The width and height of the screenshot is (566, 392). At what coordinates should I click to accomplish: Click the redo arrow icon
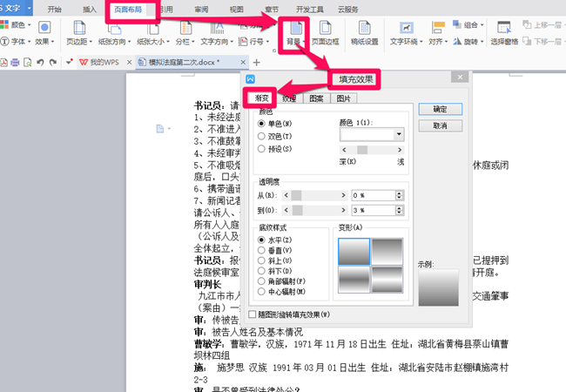(x=53, y=63)
